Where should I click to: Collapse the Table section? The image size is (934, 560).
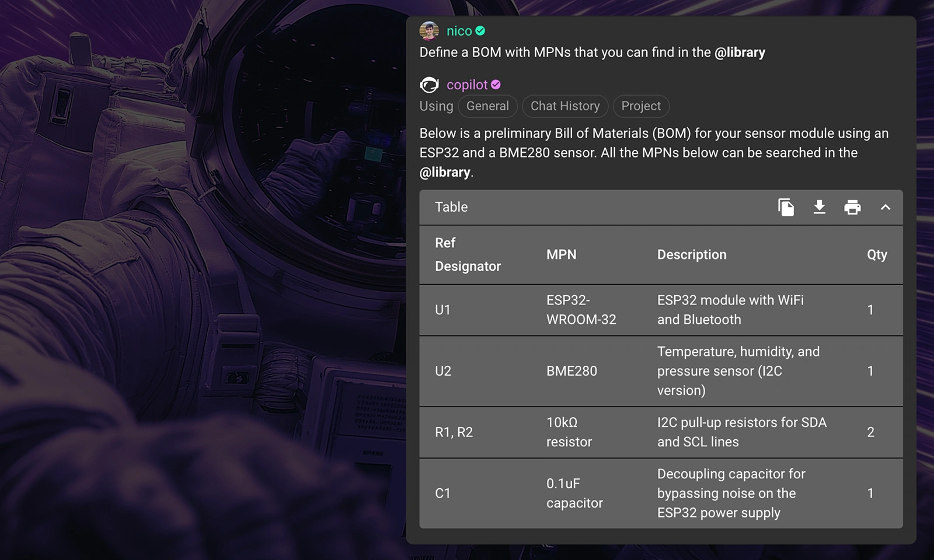(x=885, y=207)
